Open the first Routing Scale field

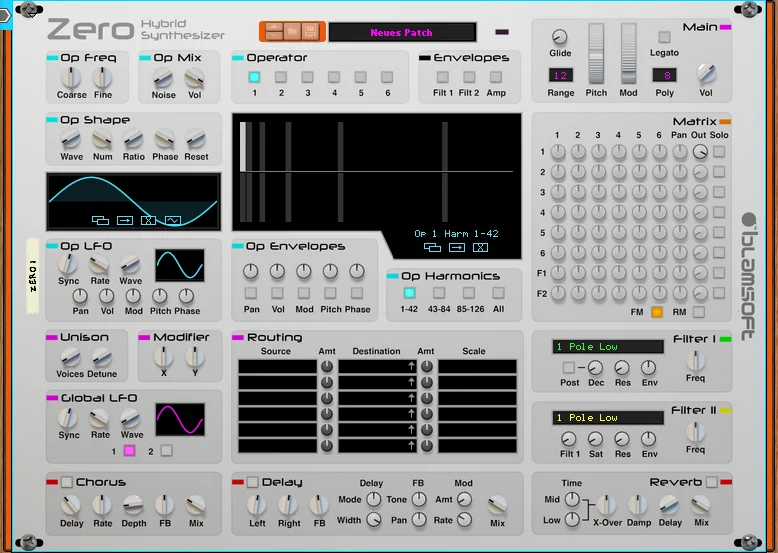[x=477, y=367]
